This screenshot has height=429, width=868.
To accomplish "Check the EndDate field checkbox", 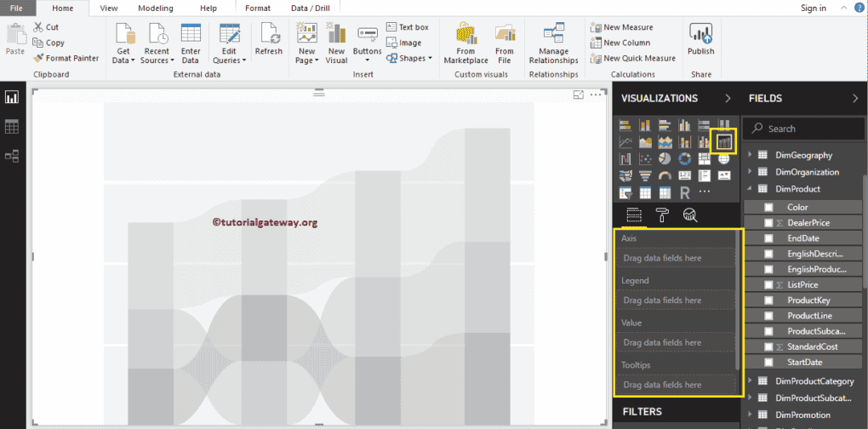I will [x=768, y=238].
